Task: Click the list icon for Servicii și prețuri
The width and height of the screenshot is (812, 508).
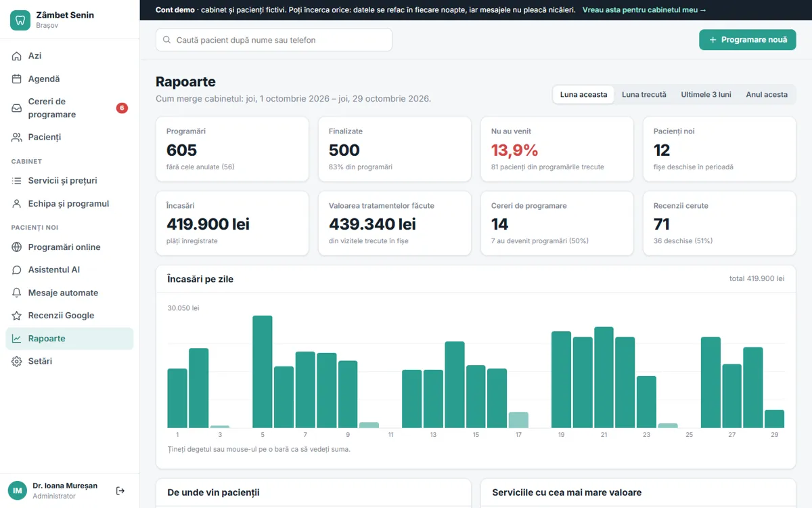Action: (17, 181)
